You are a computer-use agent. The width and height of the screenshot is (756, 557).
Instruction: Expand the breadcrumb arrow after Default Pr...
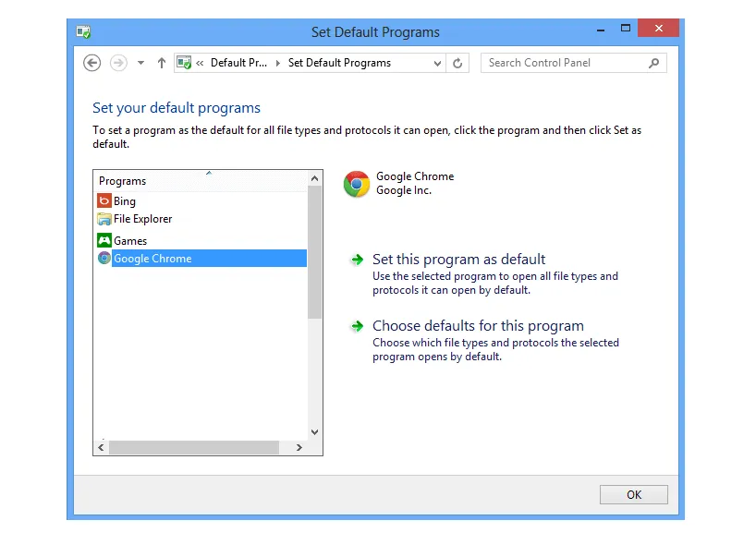(x=277, y=63)
